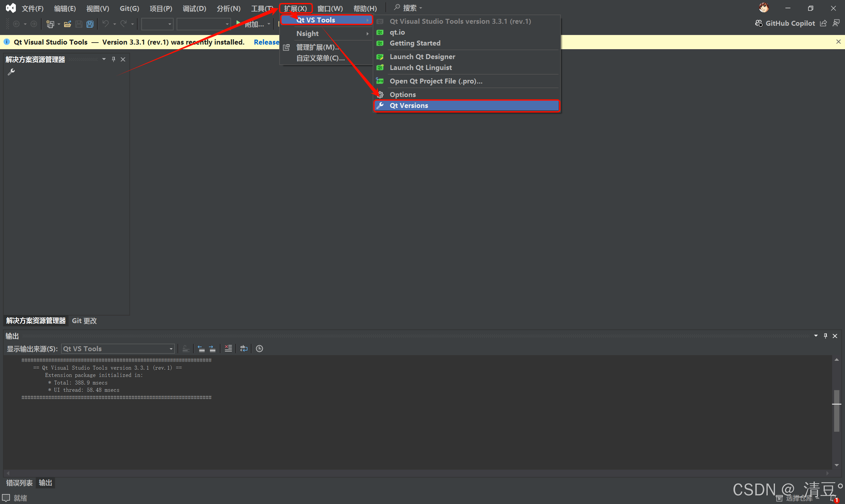Pin the Solution Explorer panel
845x504 pixels.
coord(114,59)
